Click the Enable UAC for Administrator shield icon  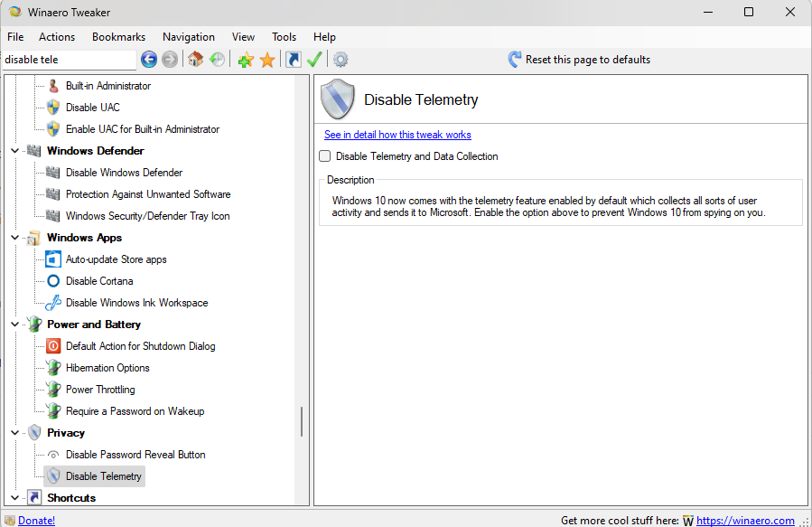click(x=53, y=129)
